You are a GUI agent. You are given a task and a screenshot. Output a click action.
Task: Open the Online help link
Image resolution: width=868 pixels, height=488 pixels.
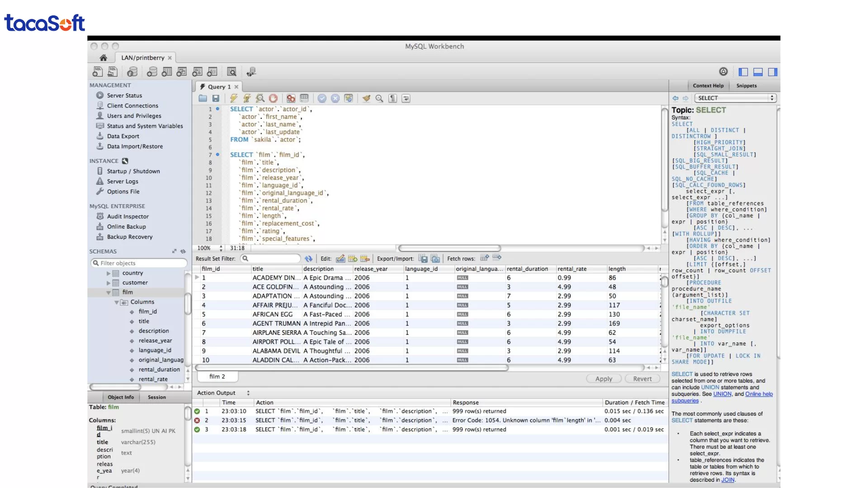pos(759,394)
